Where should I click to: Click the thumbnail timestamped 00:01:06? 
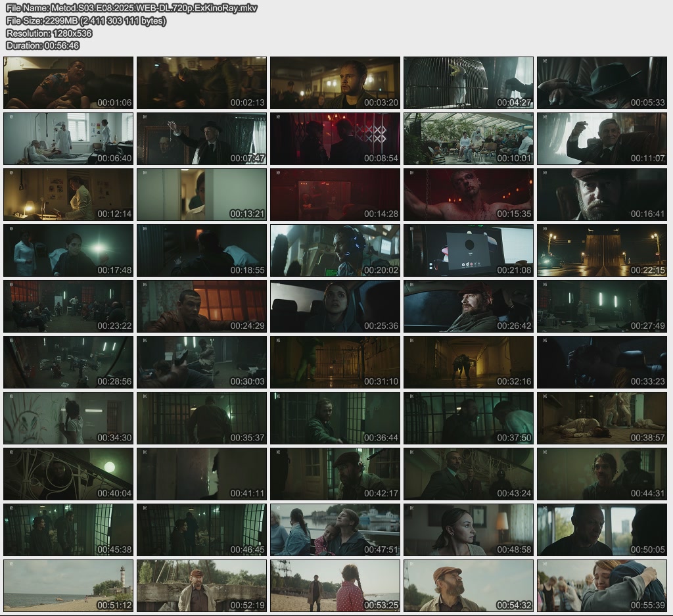pos(68,83)
